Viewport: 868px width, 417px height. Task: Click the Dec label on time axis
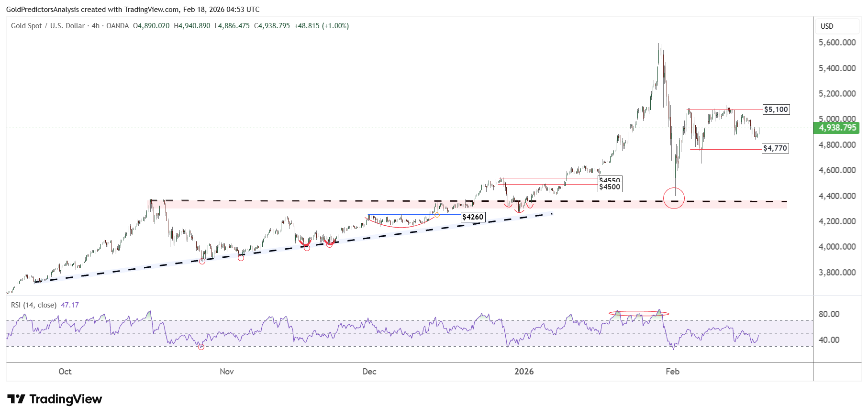(x=369, y=372)
